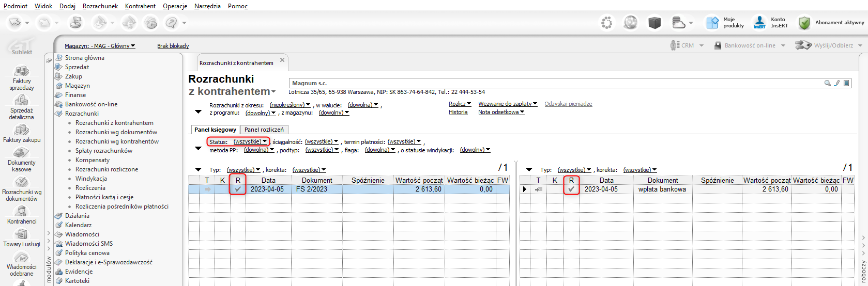This screenshot has height=286, width=868.
Task: Click the globe icon in top toolbar
Action: click(x=630, y=23)
